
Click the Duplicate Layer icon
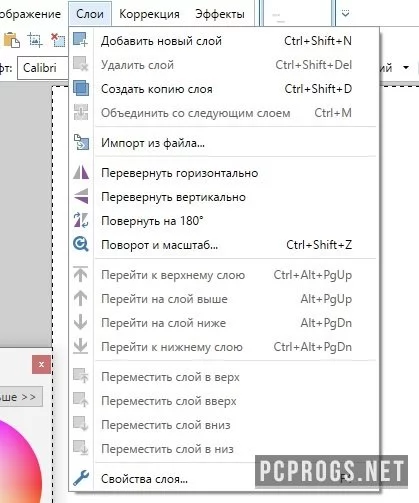pos(81,88)
